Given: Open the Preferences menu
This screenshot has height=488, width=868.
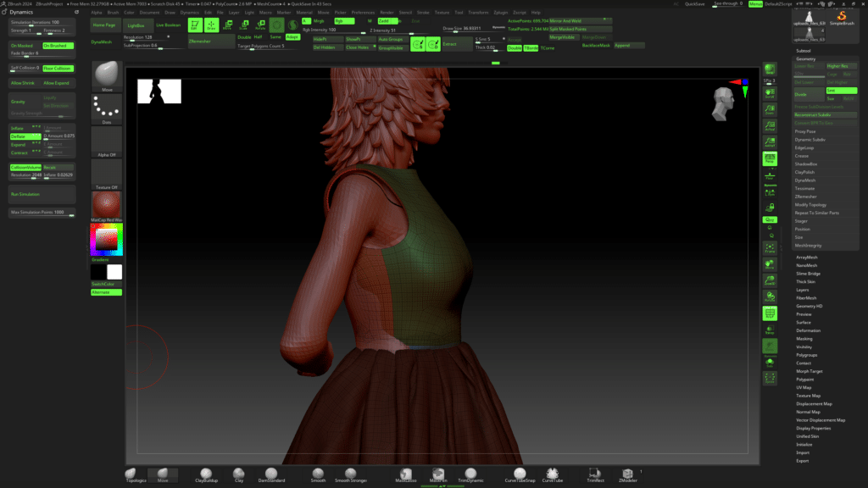Looking at the screenshot, I should click(363, 12).
